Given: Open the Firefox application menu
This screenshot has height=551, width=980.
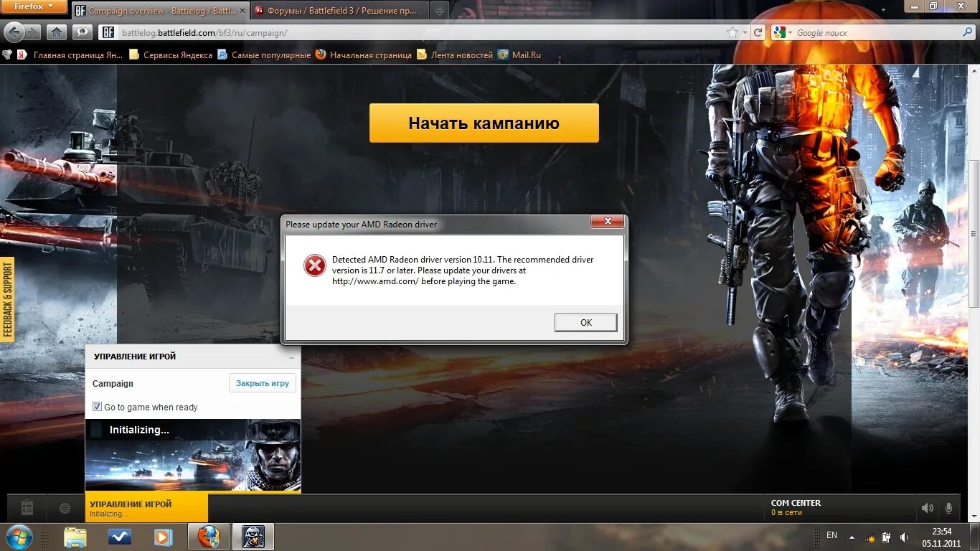Looking at the screenshot, I should point(34,6).
